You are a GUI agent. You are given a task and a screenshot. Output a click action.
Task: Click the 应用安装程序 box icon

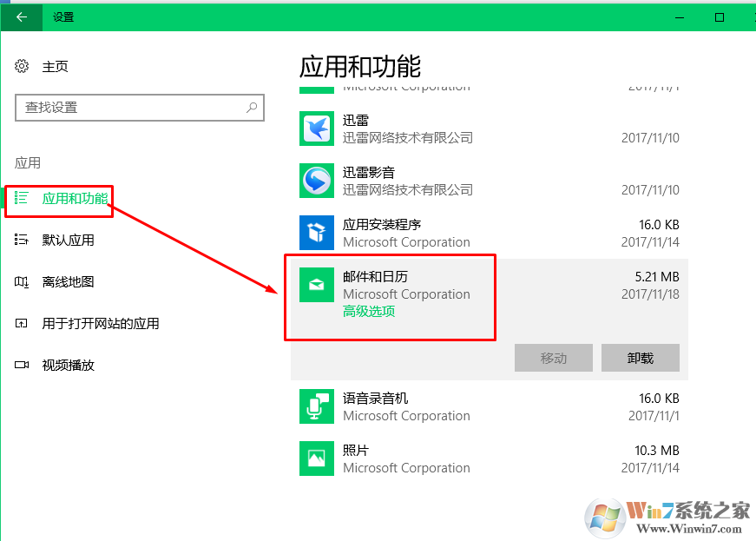point(317,233)
